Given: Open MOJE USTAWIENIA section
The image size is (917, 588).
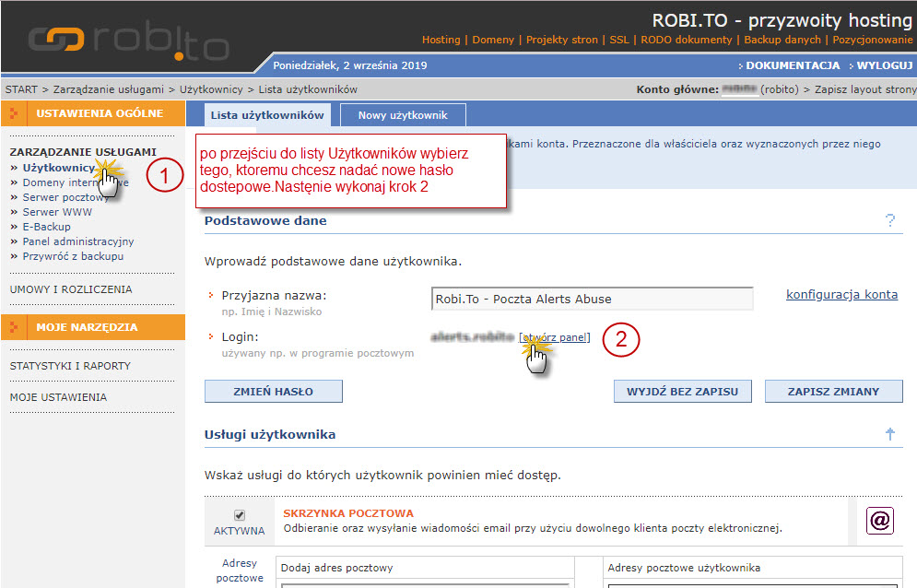Looking at the screenshot, I should click(x=58, y=397).
